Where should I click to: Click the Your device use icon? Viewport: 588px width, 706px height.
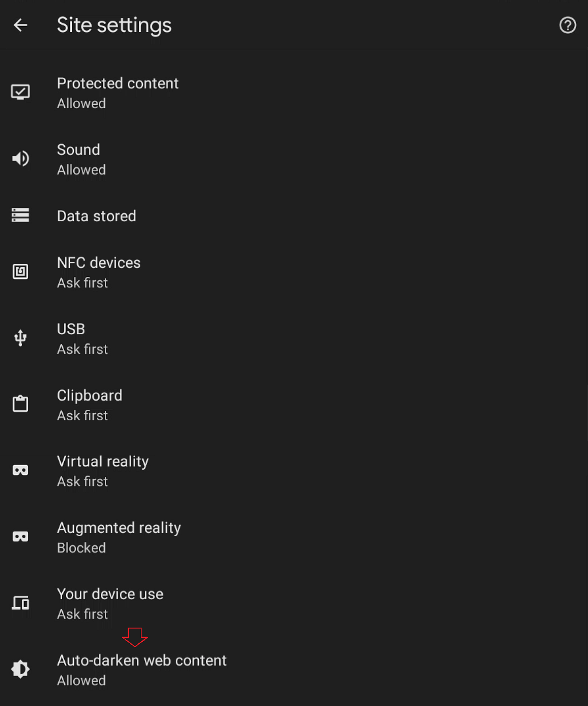pos(20,603)
